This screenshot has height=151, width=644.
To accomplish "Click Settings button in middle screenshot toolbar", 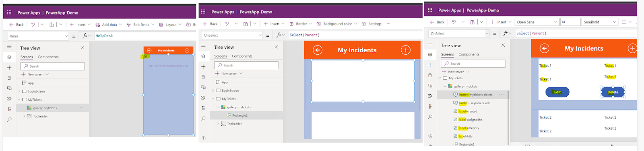I will pos(372,24).
